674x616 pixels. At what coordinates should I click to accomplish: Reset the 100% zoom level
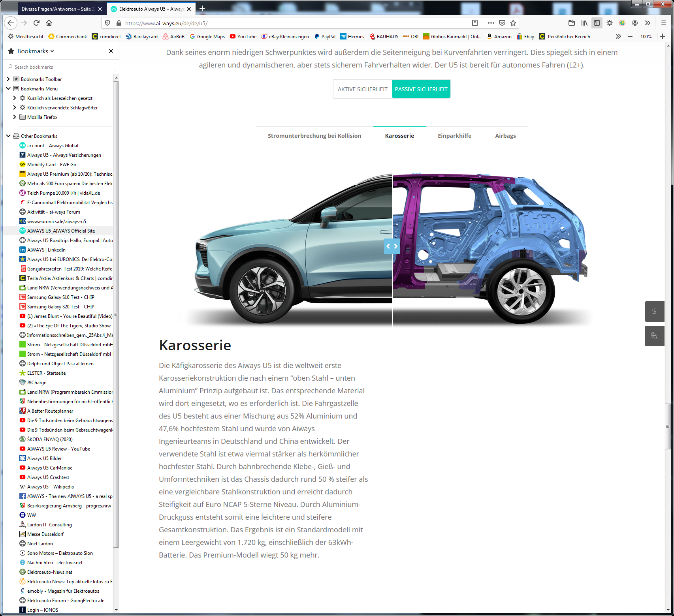click(646, 36)
